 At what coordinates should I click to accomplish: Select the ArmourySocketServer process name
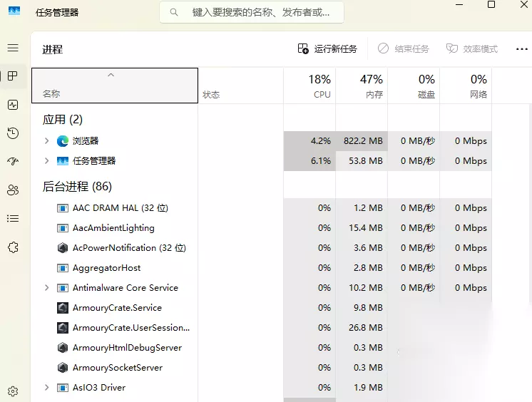[x=118, y=368]
